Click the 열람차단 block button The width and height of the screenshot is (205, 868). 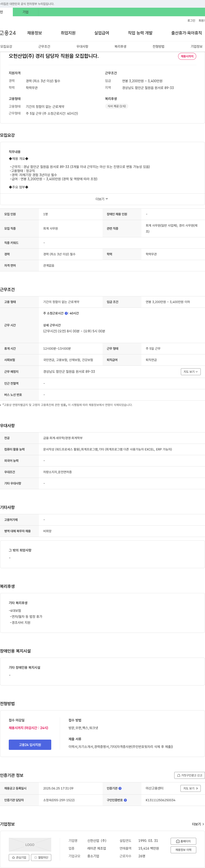[41, 858]
